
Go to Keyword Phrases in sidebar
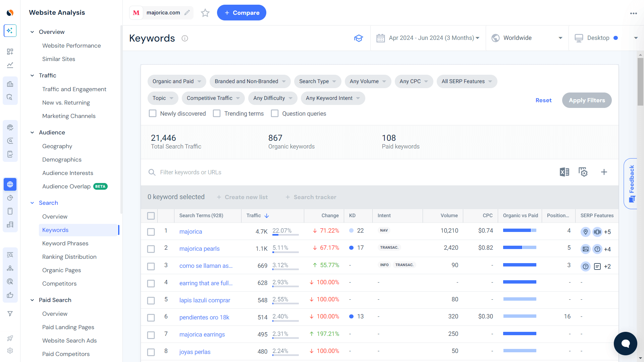point(65,243)
